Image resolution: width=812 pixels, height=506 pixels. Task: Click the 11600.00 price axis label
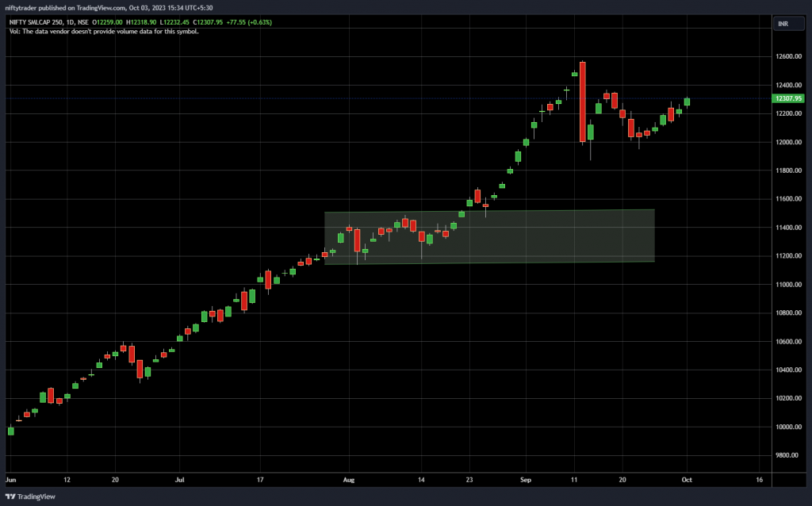pyautogui.click(x=788, y=199)
